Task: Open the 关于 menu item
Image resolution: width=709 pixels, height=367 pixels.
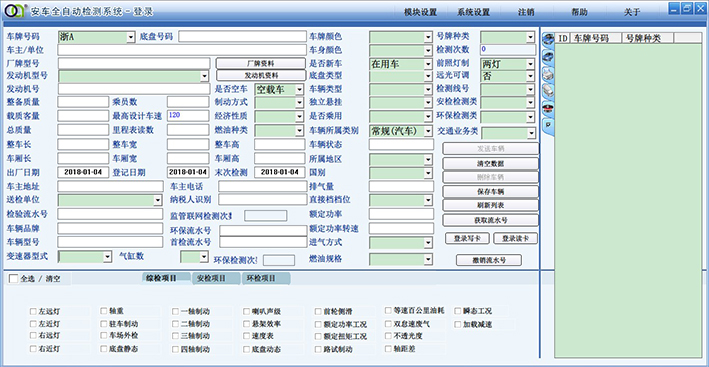Action: coord(632,12)
